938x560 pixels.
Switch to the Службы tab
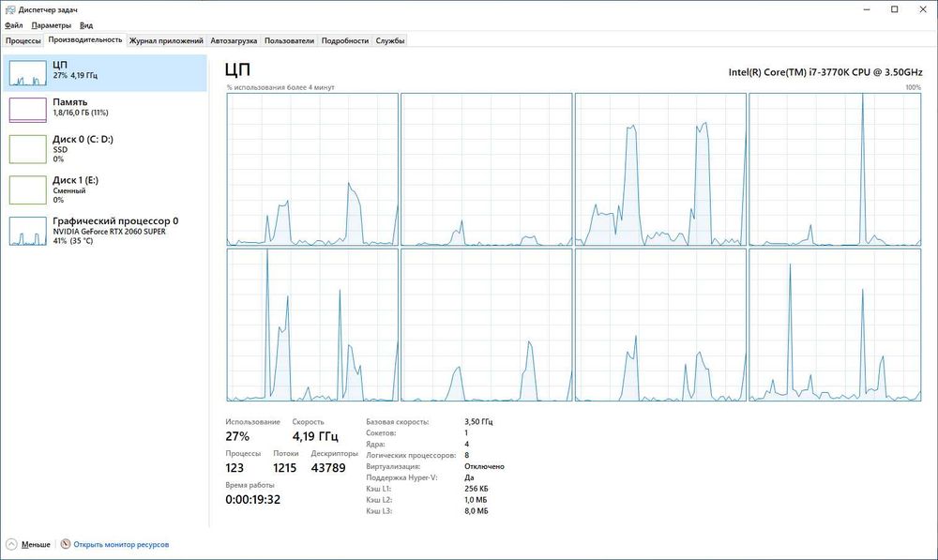tap(390, 40)
